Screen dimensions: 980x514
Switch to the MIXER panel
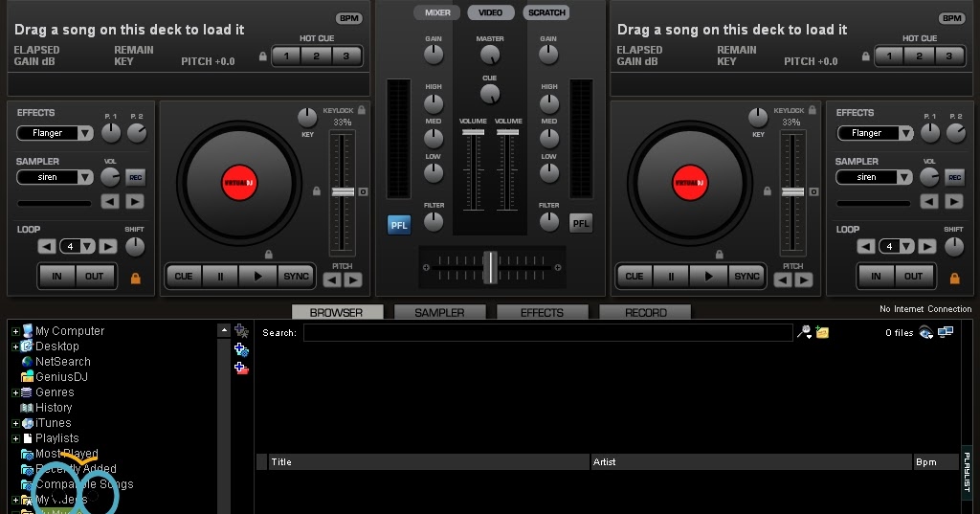[x=437, y=12]
